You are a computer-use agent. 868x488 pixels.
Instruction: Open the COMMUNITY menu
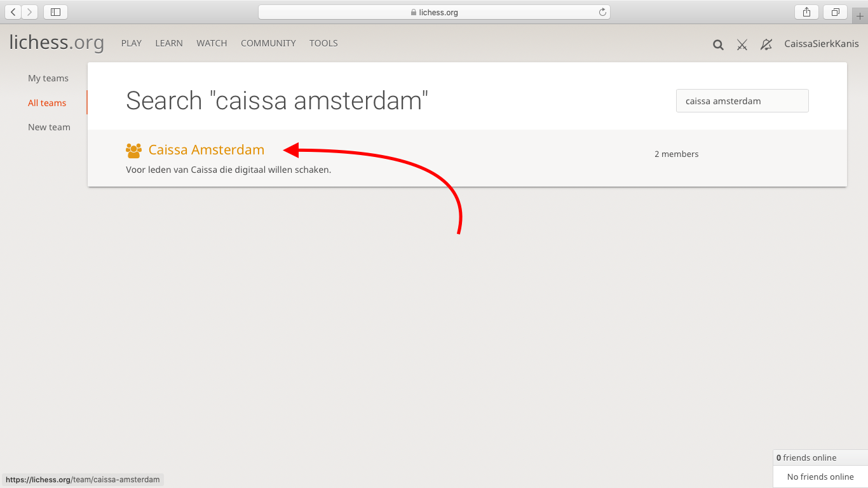pos(268,43)
